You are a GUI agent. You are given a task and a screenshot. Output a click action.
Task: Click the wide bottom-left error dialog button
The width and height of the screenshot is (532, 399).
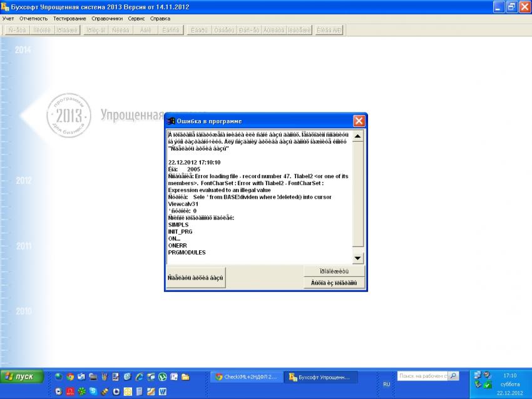coord(195,277)
